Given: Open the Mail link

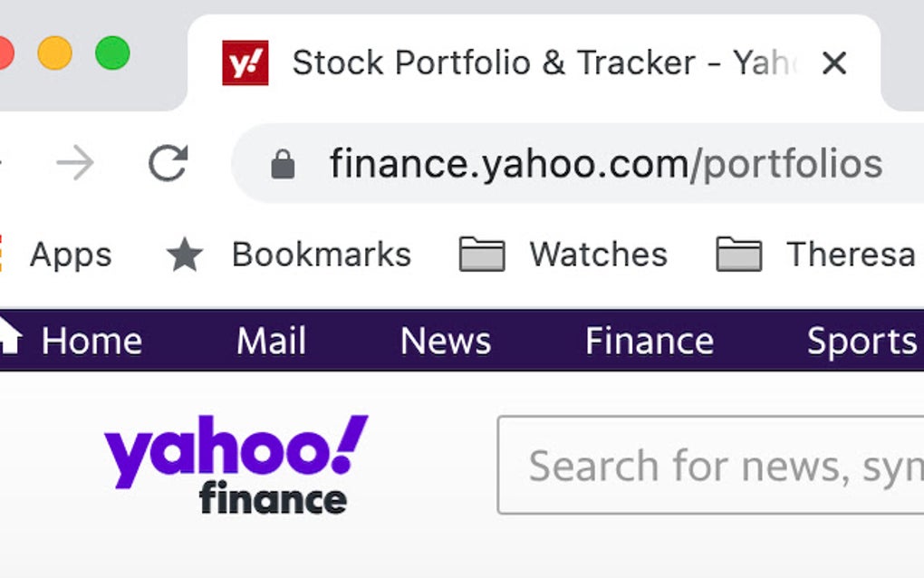Looking at the screenshot, I should point(271,340).
